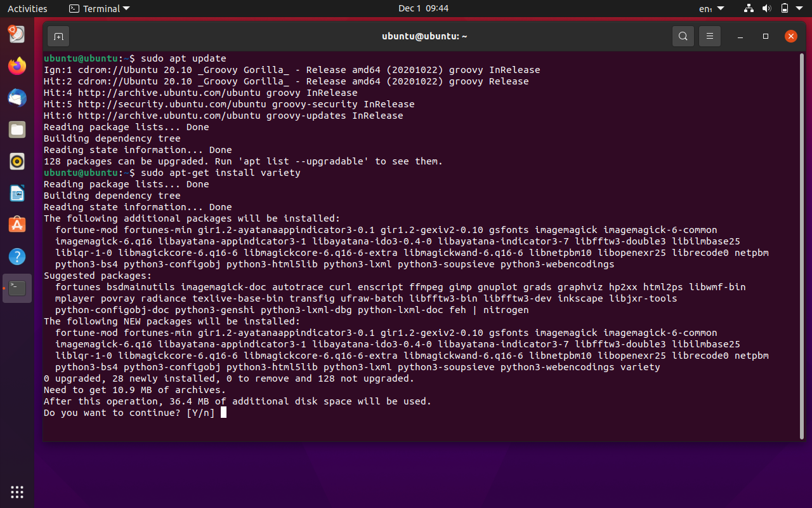Viewport: 812px width, 508px height.
Task: Click 'Need to get 10.9 MB of archives.'
Action: tap(134, 390)
